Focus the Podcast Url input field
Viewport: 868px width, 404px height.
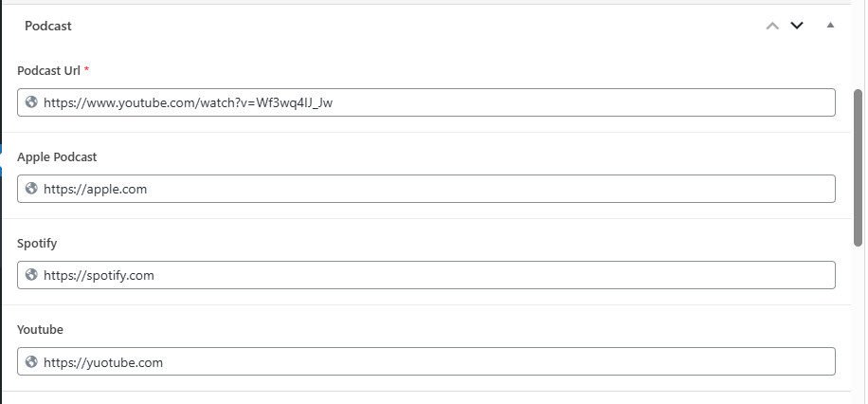point(426,102)
